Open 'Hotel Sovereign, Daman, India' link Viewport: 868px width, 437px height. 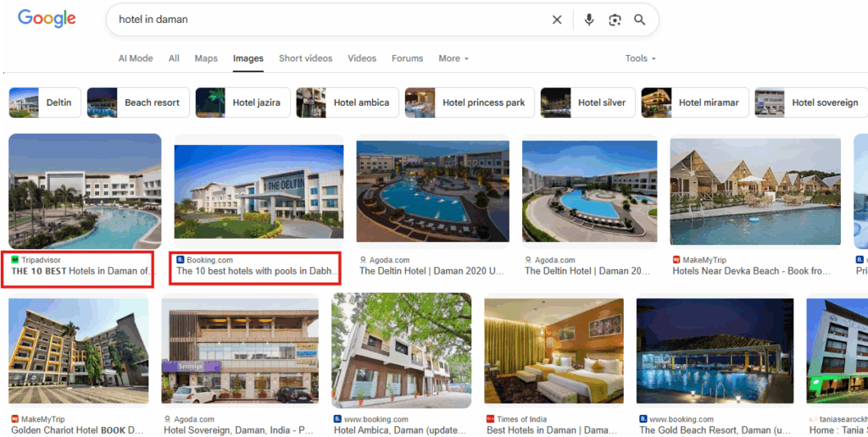[x=239, y=430]
